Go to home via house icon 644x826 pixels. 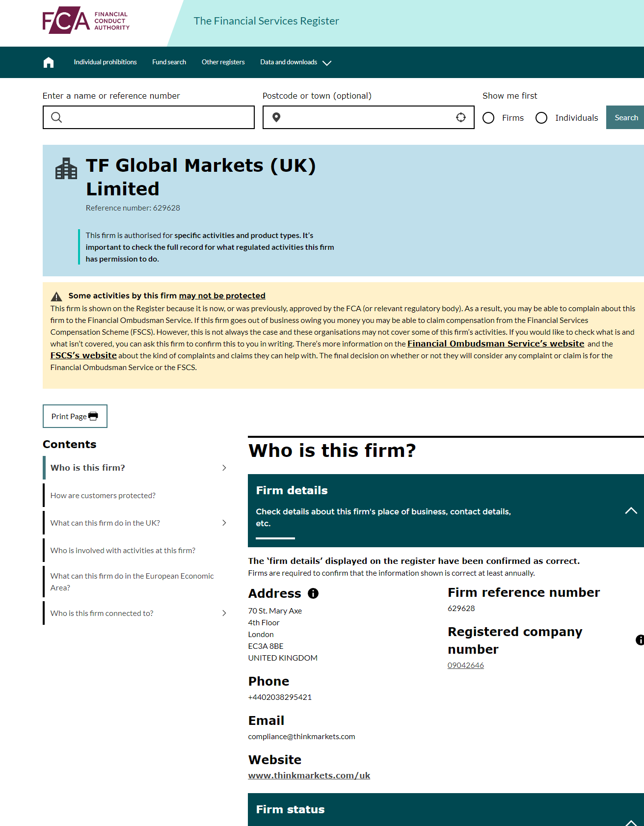pyautogui.click(x=49, y=62)
